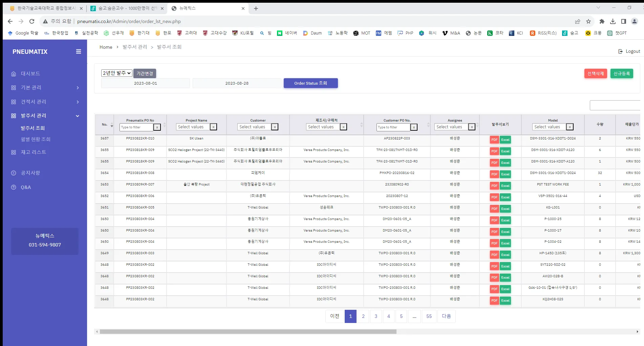The image size is (644, 346).
Task: Click the 대시보드 home icon in sidebar
Action: (14, 73)
